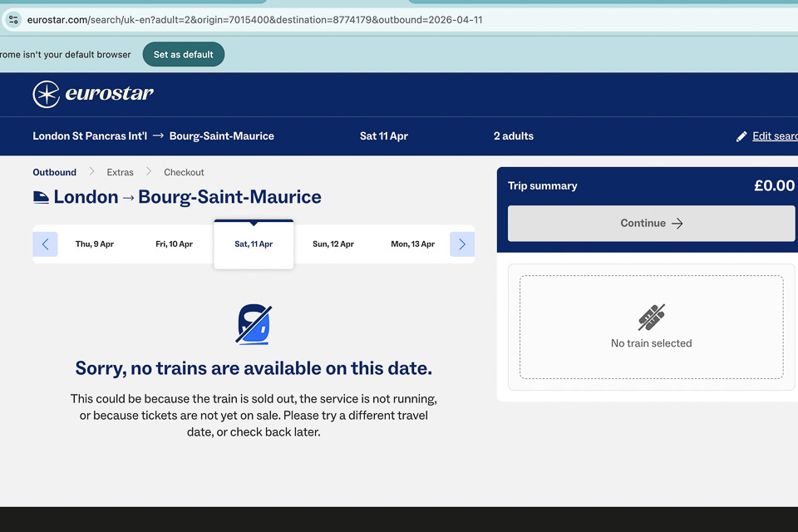Show earlier dates with left arrow
Image resolution: width=798 pixels, height=532 pixels.
click(x=45, y=244)
